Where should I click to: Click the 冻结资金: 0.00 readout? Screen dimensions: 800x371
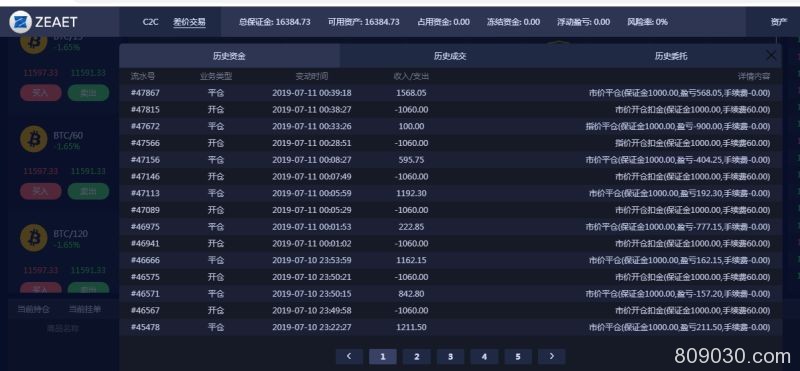(513, 22)
